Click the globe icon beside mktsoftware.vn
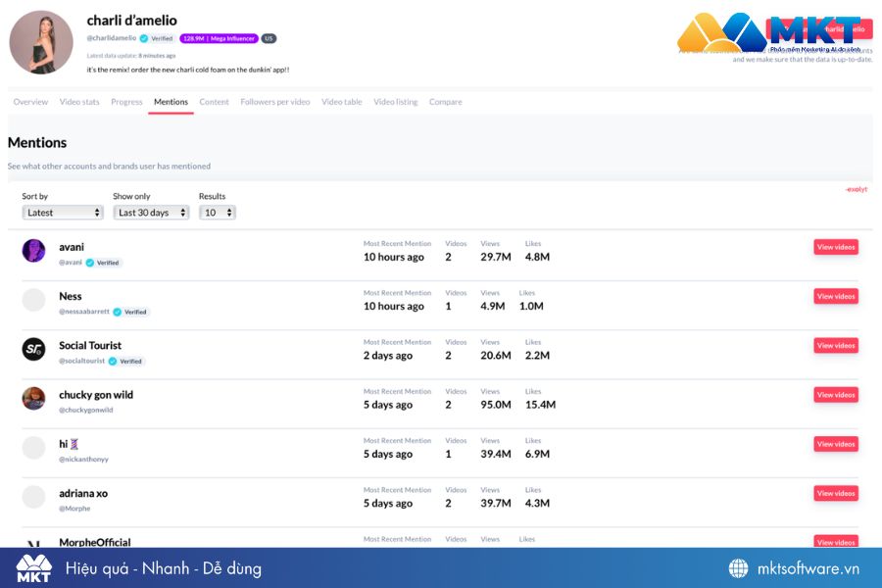Viewport: 882px width, 588px height. pyautogui.click(x=738, y=568)
